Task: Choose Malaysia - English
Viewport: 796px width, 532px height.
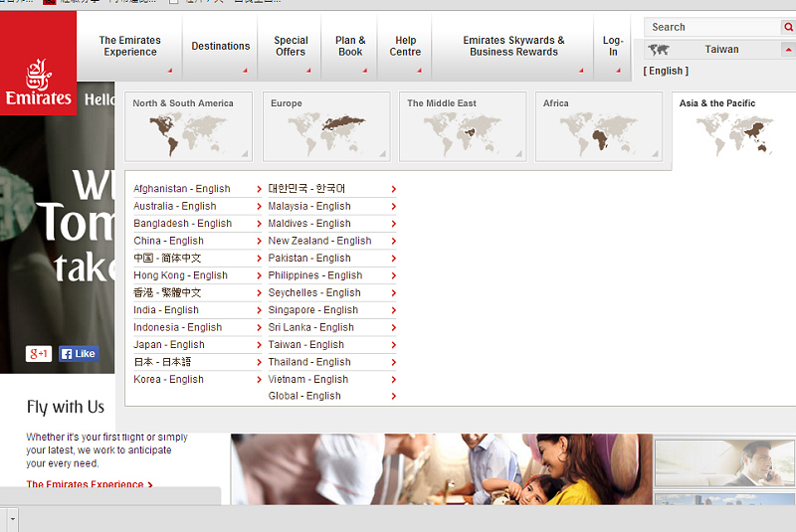Action: pos(309,206)
